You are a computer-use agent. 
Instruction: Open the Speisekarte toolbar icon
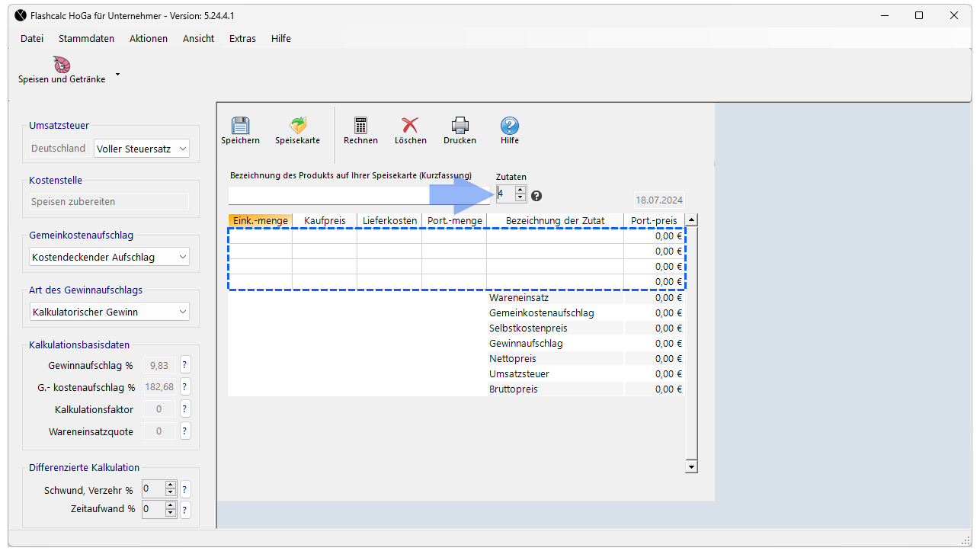297,127
